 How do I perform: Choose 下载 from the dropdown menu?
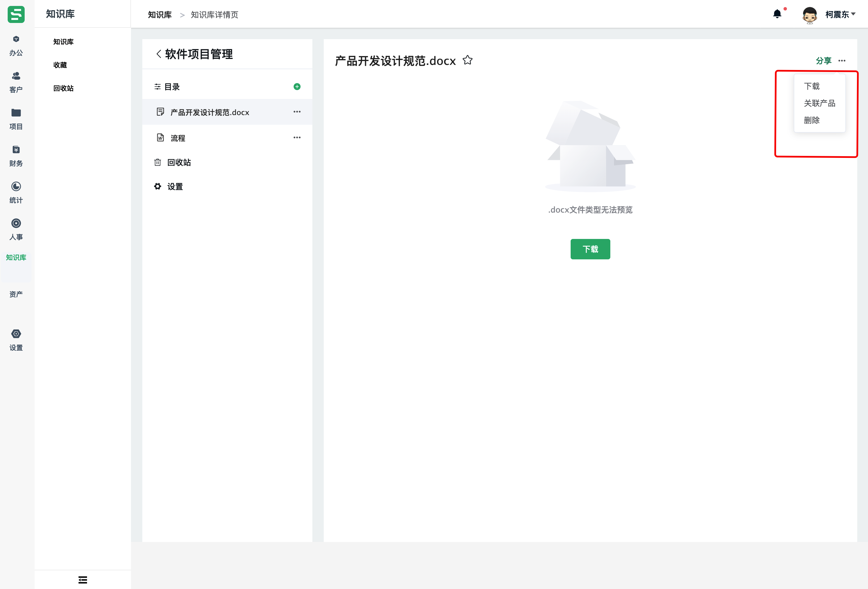pos(812,86)
